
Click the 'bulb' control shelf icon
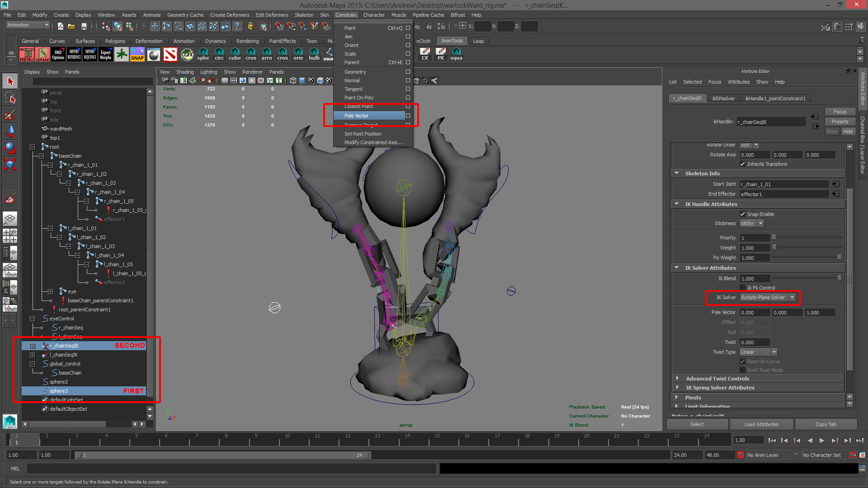(314, 54)
